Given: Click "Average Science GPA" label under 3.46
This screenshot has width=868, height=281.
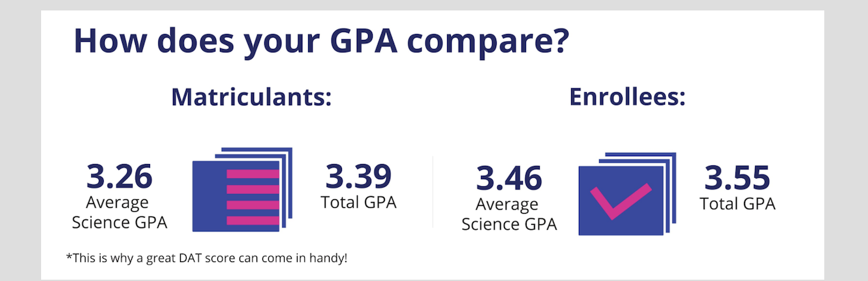Looking at the screenshot, I should pyautogui.click(x=509, y=214).
